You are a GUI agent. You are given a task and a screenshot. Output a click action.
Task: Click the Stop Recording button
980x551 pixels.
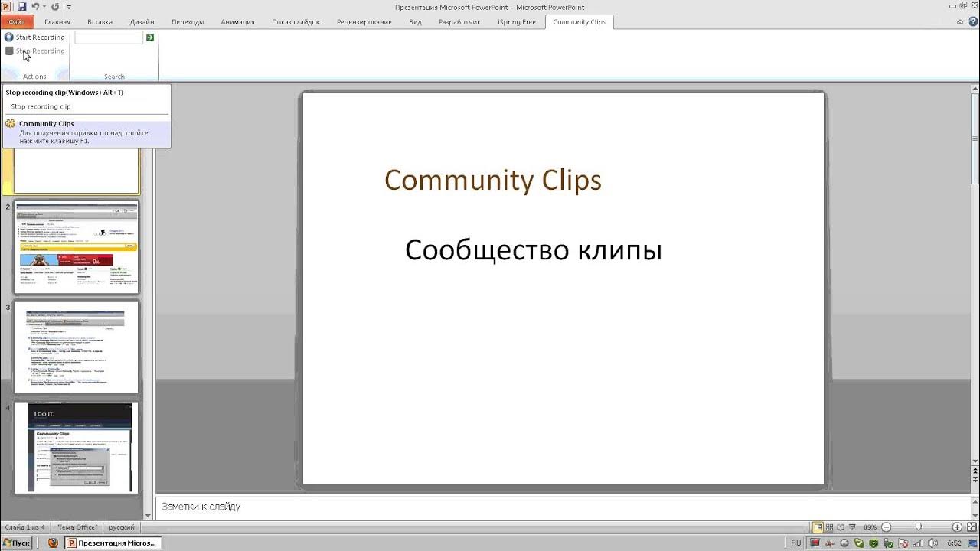point(35,51)
